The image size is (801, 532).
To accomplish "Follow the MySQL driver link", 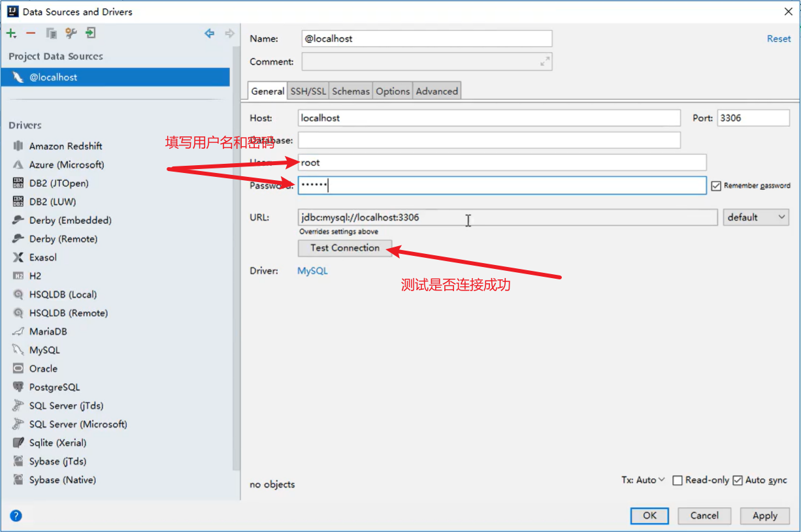I will [312, 270].
